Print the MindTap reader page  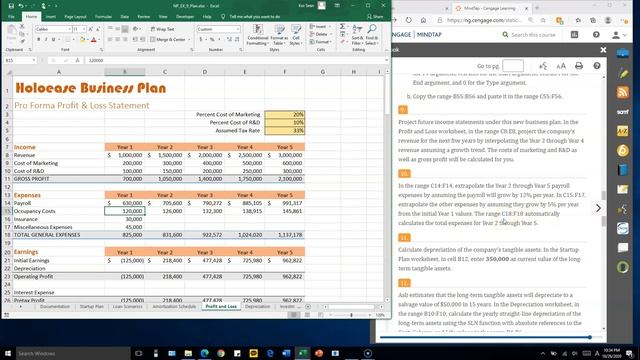coord(579,66)
